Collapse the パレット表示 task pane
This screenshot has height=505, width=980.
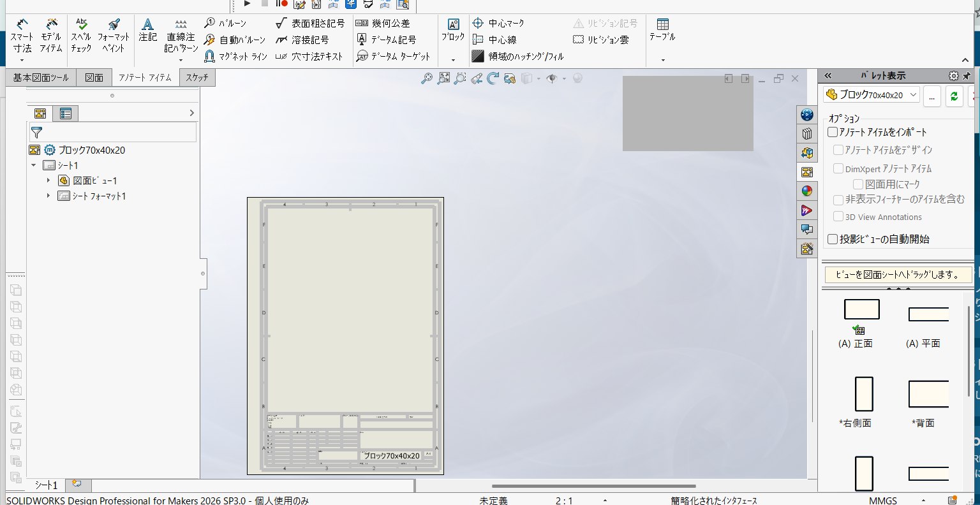tap(828, 75)
